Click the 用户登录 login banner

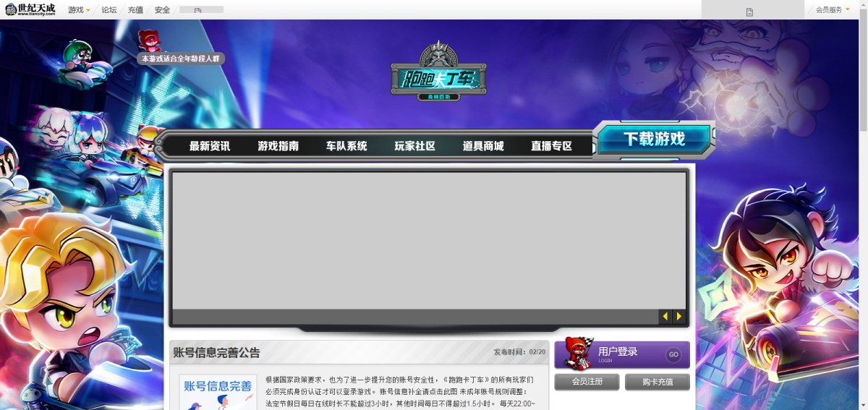[x=622, y=355]
